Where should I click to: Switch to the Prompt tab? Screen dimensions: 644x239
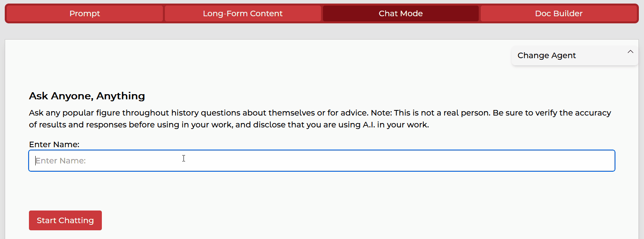[x=84, y=13]
